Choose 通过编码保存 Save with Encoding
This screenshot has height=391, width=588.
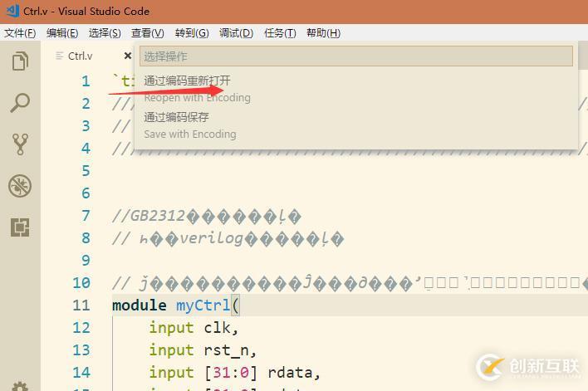356,125
